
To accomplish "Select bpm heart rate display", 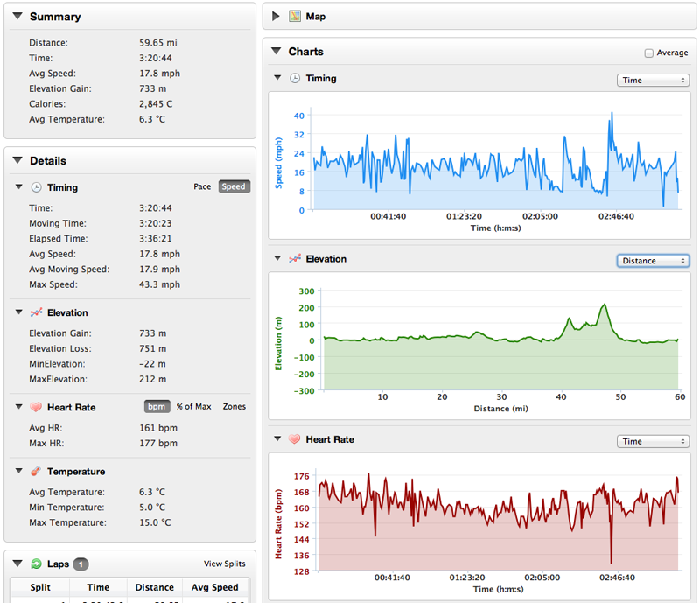I will (x=157, y=406).
